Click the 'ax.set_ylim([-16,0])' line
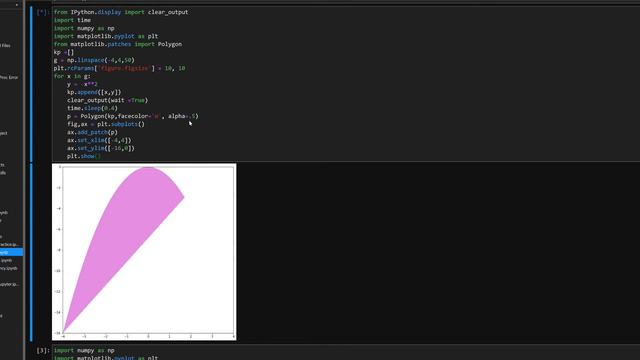Image resolution: width=640 pixels, height=360 pixels. pyautogui.click(x=101, y=148)
